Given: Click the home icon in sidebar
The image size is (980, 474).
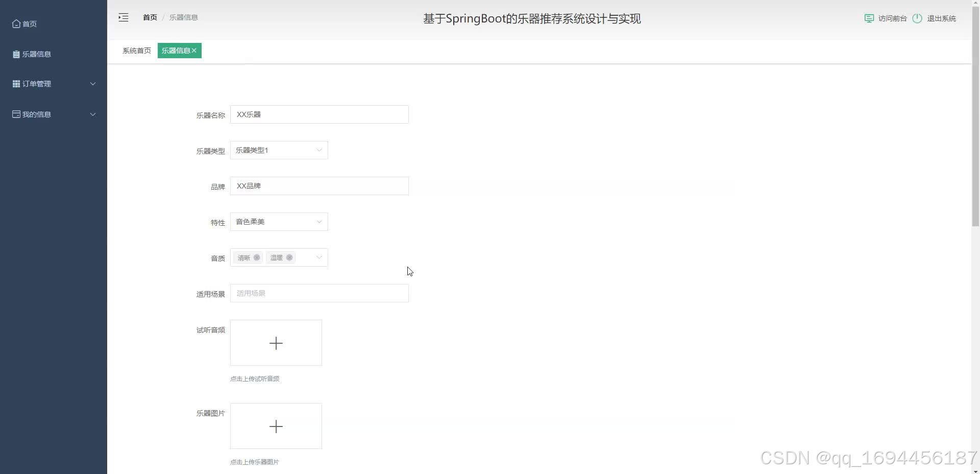Looking at the screenshot, I should [16, 23].
